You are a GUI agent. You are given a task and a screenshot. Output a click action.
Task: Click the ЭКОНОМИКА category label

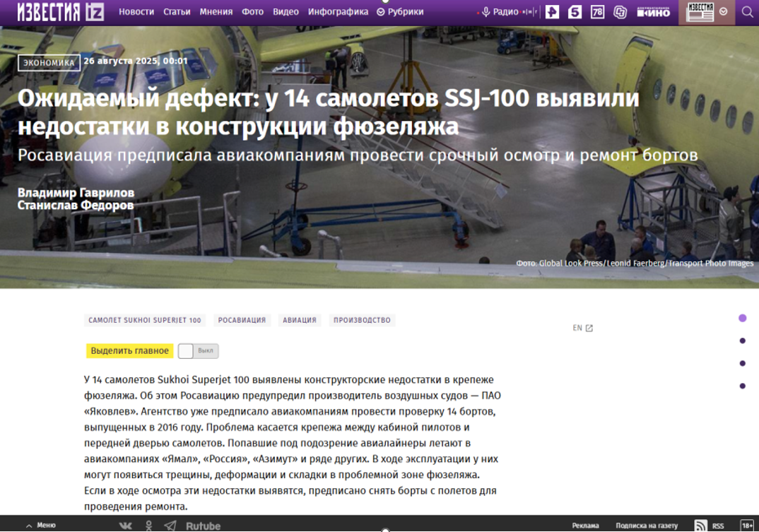(x=49, y=63)
